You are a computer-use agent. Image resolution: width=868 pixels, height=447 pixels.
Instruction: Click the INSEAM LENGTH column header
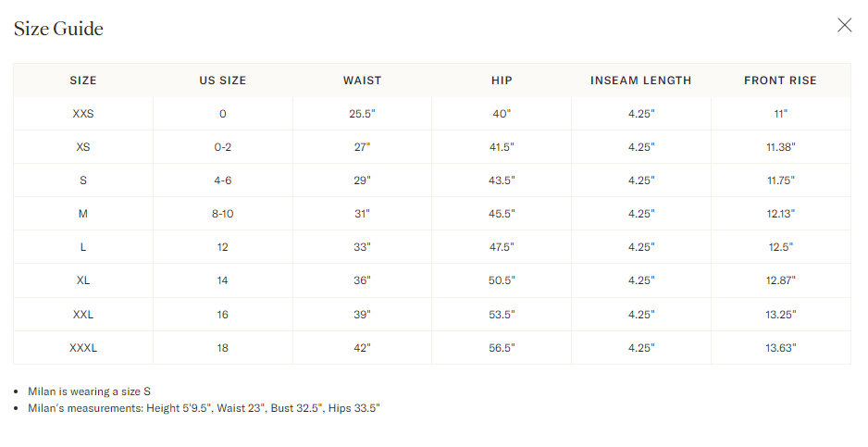pos(641,81)
